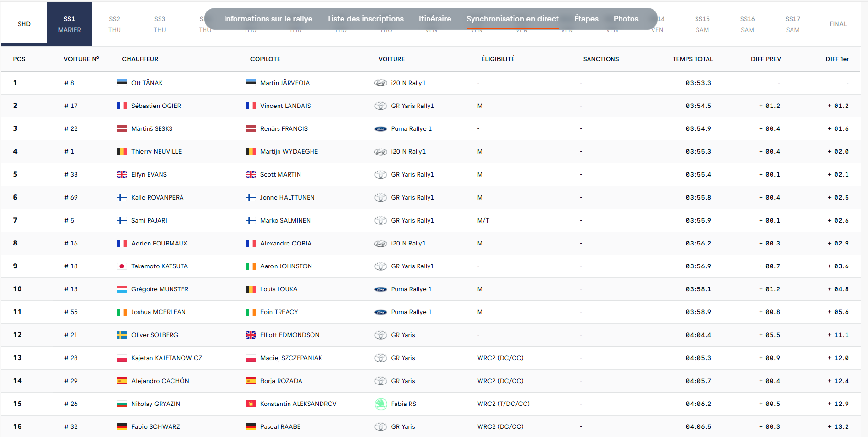Sort by the TEMPS TOTAL column header
868x437 pixels.
(693, 59)
